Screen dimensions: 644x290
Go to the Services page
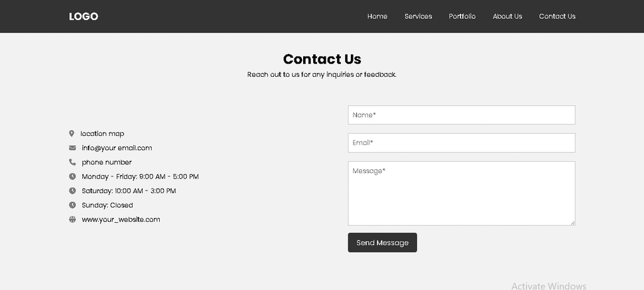tap(418, 16)
